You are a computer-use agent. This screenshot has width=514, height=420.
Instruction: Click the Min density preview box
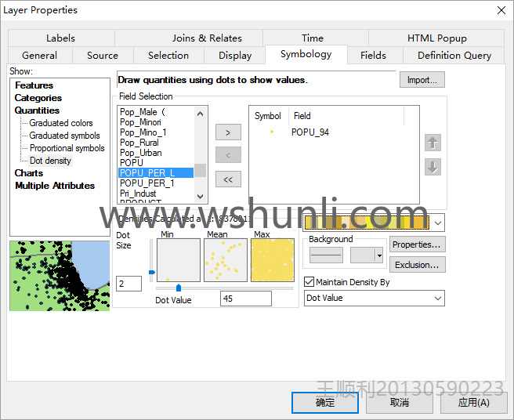click(x=179, y=260)
